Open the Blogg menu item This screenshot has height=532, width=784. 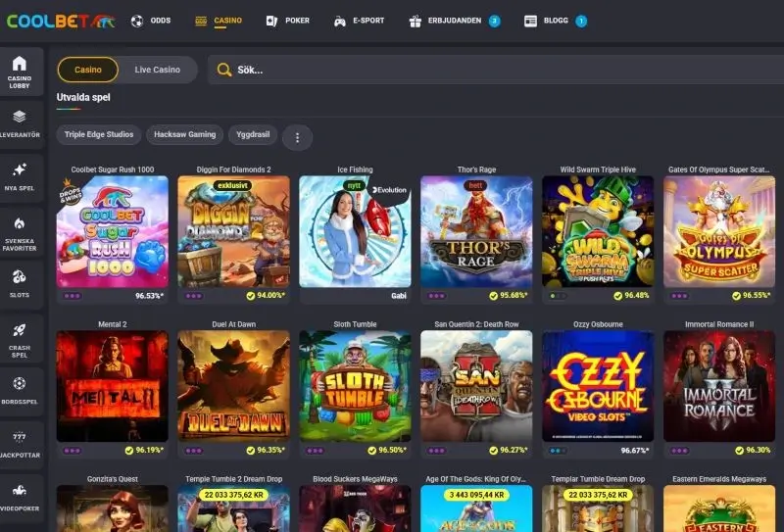click(x=556, y=21)
